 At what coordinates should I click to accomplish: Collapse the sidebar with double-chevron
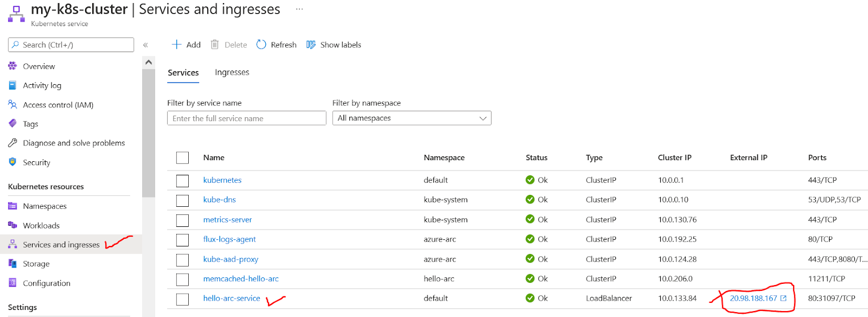point(145,45)
